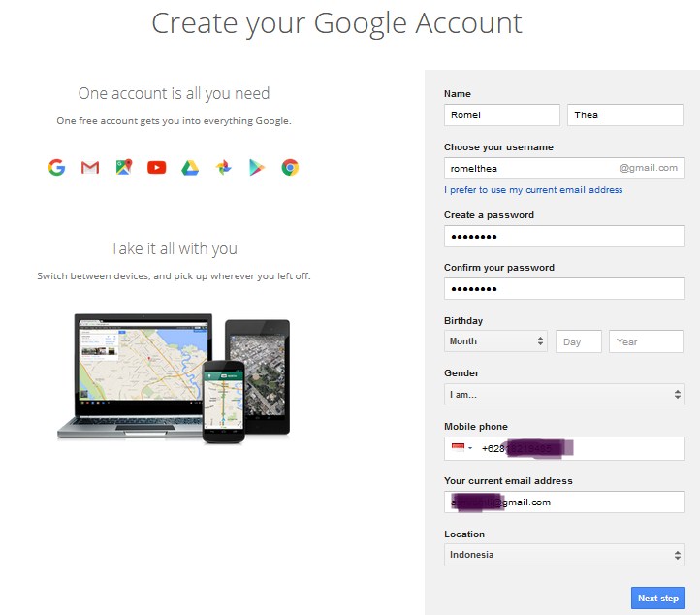Click the "Create a password" label
The image size is (700, 615).
pyautogui.click(x=489, y=214)
